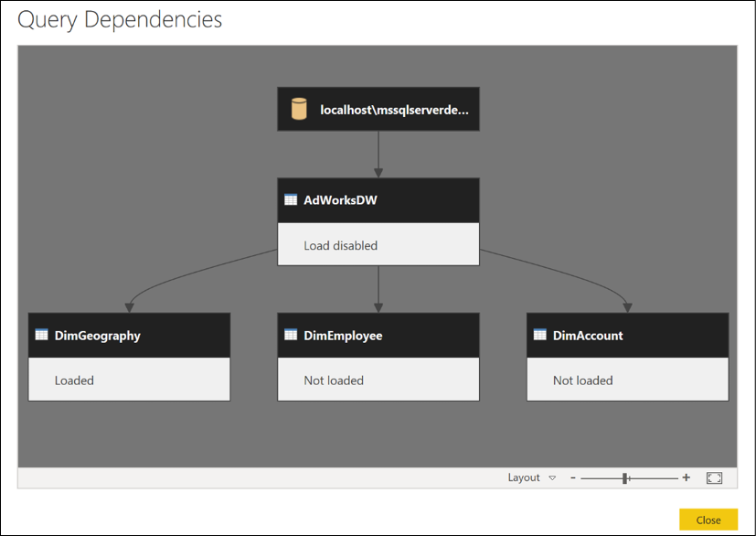This screenshot has width=756, height=536.
Task: Select the DimGeography query header
Action: coord(129,336)
